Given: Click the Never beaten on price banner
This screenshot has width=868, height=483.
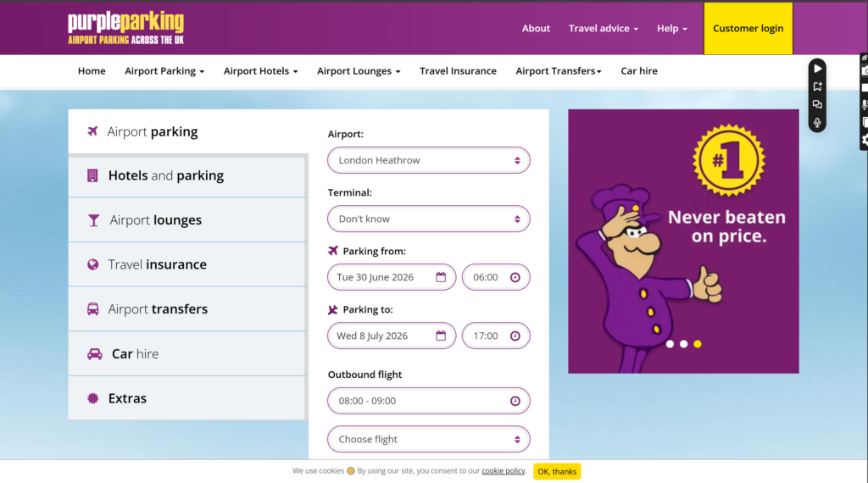Looking at the screenshot, I should pos(683,241).
